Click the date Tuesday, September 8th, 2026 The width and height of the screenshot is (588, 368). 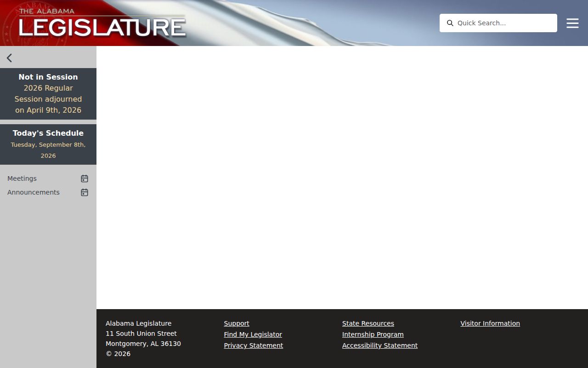[x=48, y=150]
